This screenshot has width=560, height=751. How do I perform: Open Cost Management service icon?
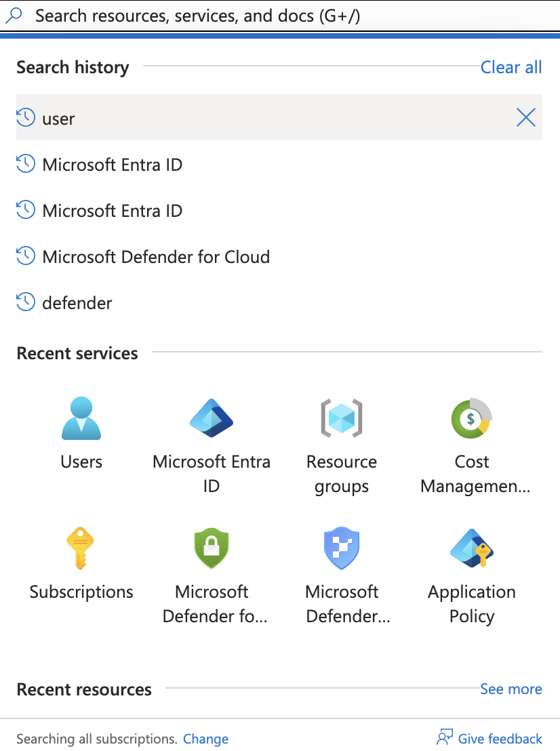pos(472,418)
